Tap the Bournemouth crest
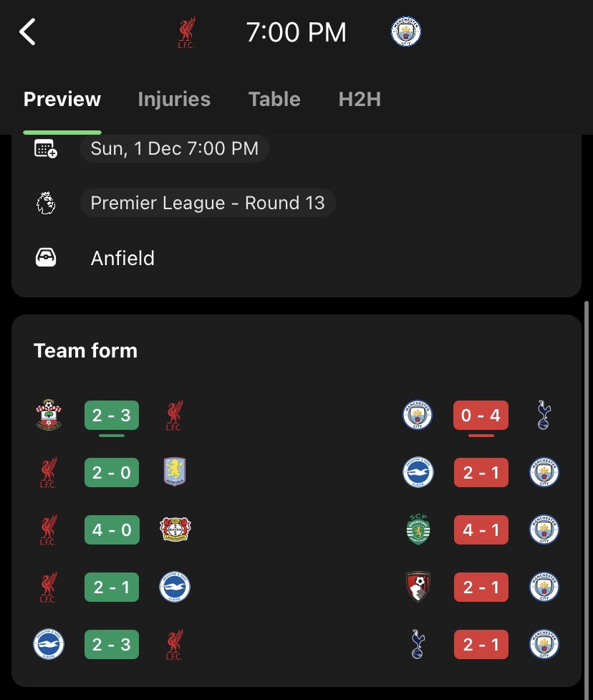This screenshot has height=700, width=593. point(418,587)
